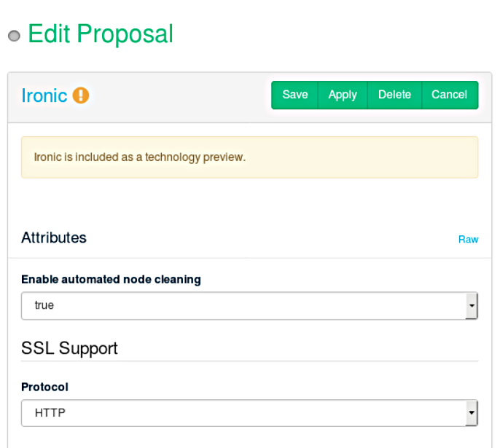Click the arrow on the Protocol dropdown
500x448 pixels.
[x=472, y=413]
